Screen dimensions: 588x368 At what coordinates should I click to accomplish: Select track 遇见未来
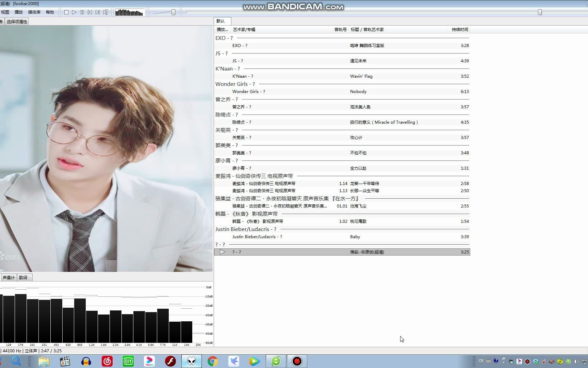point(342,61)
